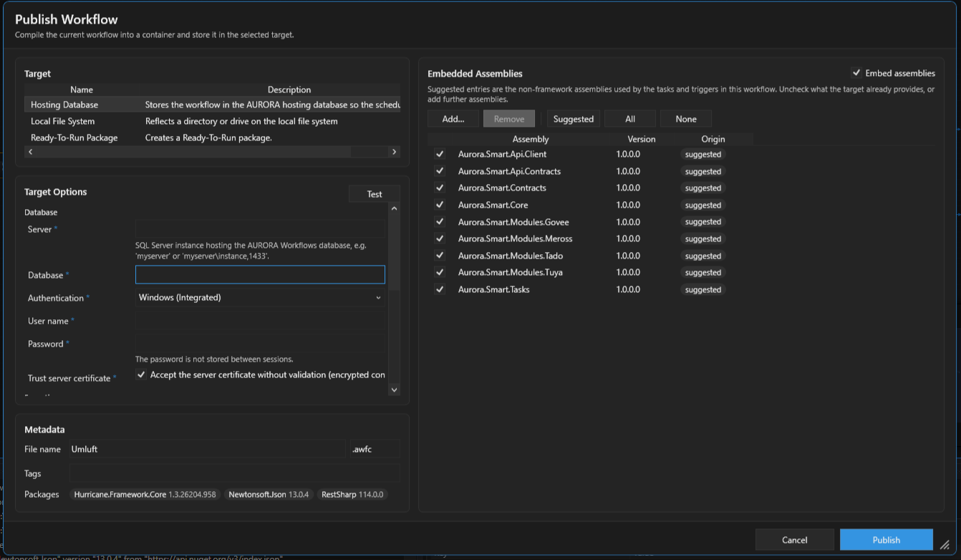Uncheck the Aurora.Smart.Contracts checkbox
The image size is (961, 560).
point(440,188)
